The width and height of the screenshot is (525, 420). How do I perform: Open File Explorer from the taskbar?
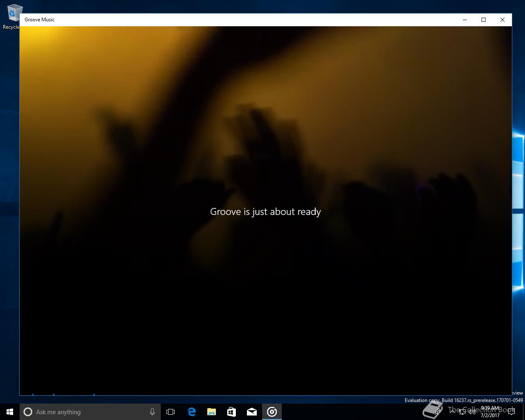pos(212,412)
